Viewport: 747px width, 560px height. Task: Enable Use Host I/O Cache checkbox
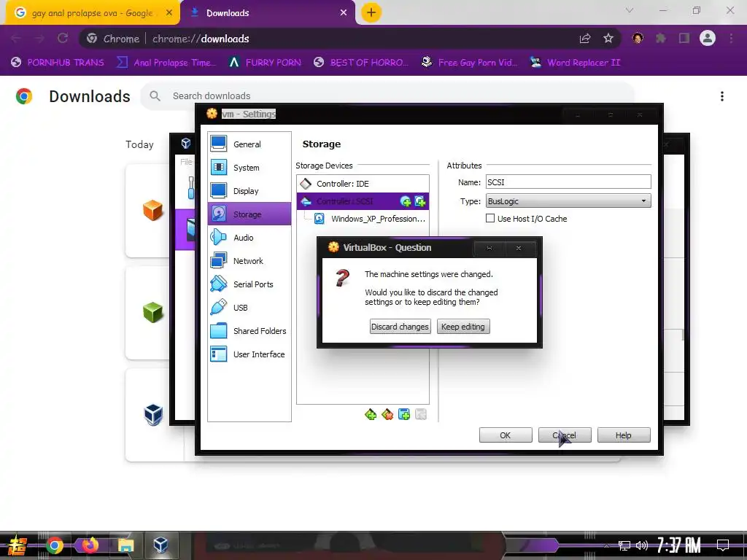(489, 218)
